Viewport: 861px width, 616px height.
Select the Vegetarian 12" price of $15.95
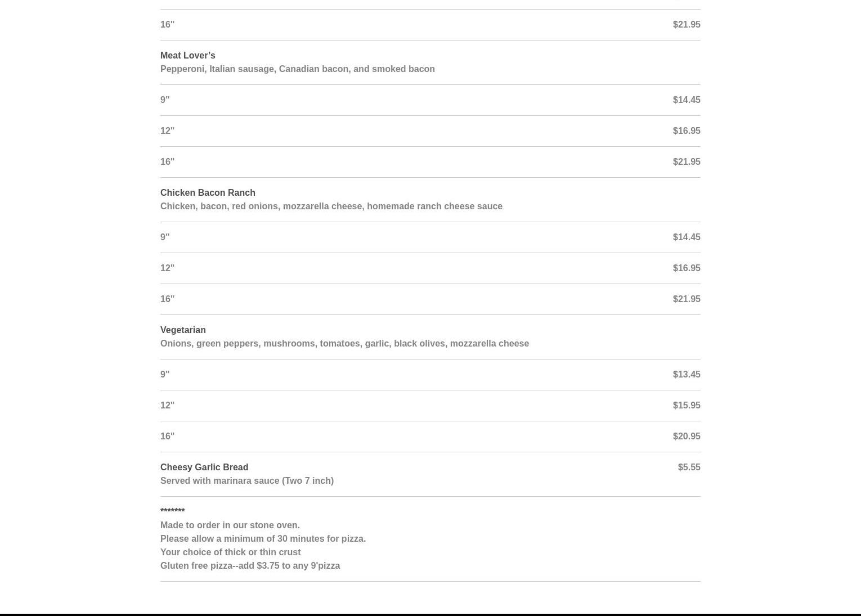pos(686,405)
